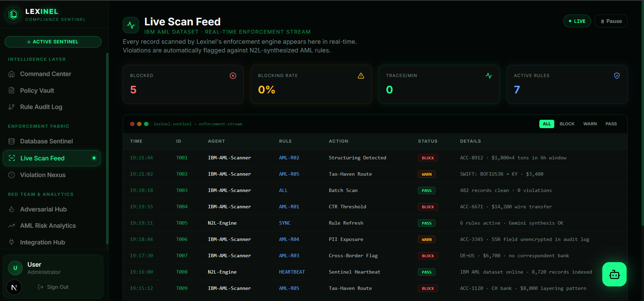Click the red terminal window dot
The height and width of the screenshot is (301, 644).
(x=132, y=124)
